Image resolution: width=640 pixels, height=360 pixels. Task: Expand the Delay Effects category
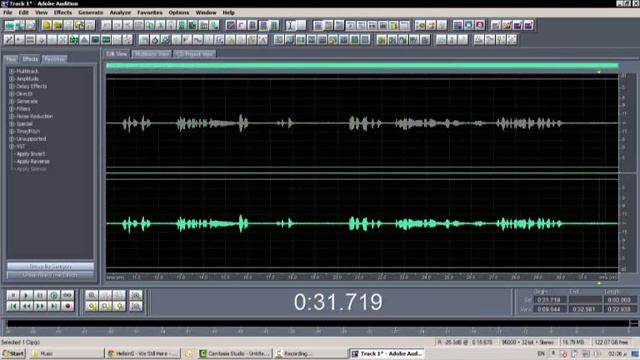click(12, 86)
